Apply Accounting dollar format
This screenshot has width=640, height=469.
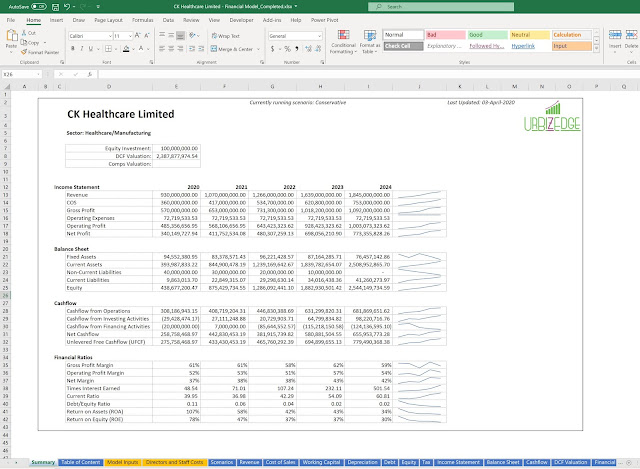(272, 49)
